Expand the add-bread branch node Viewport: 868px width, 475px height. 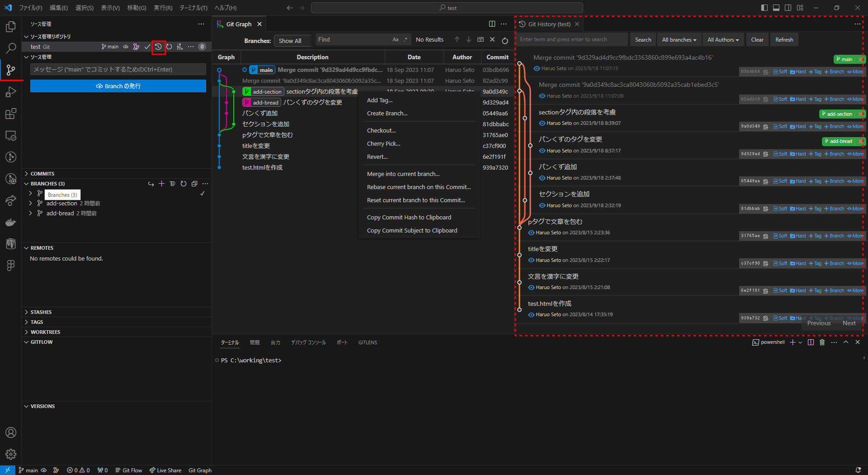point(30,214)
